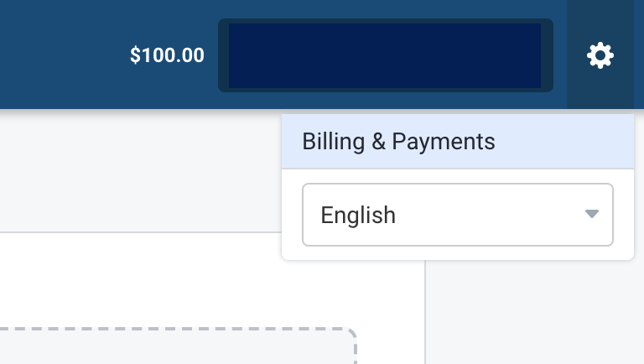This screenshot has width=644, height=364.
Task: Select the dark account name box in header
Action: pyautogui.click(x=385, y=55)
